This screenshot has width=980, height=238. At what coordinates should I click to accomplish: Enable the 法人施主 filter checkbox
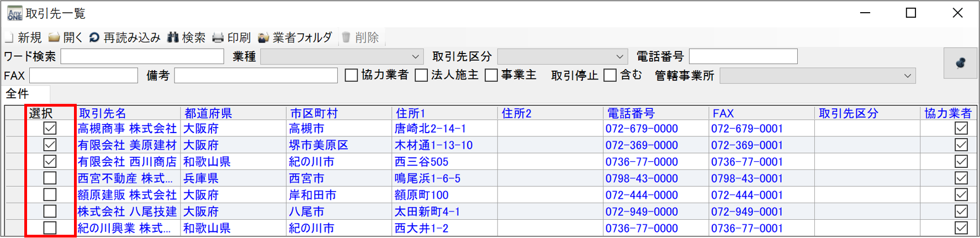tap(421, 76)
